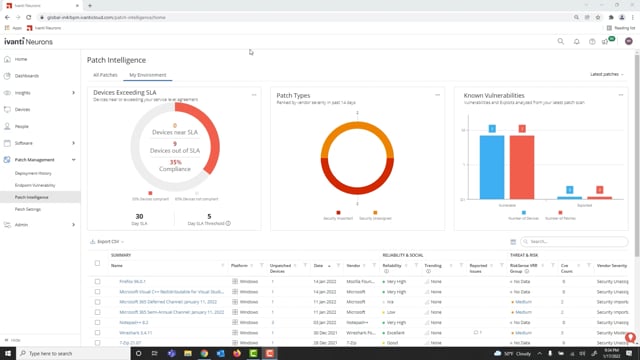The height and width of the screenshot is (360, 640).
Task: Switch to the My Environment tab
Action: tap(148, 75)
